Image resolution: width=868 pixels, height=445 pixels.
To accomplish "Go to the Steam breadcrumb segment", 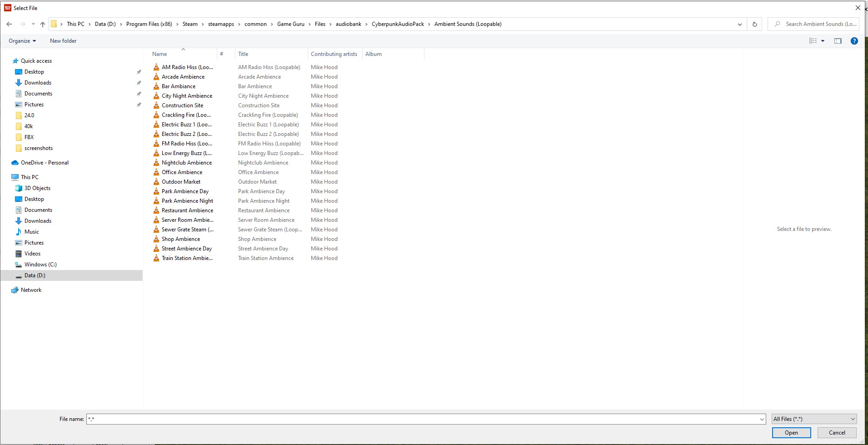I will pyautogui.click(x=190, y=24).
